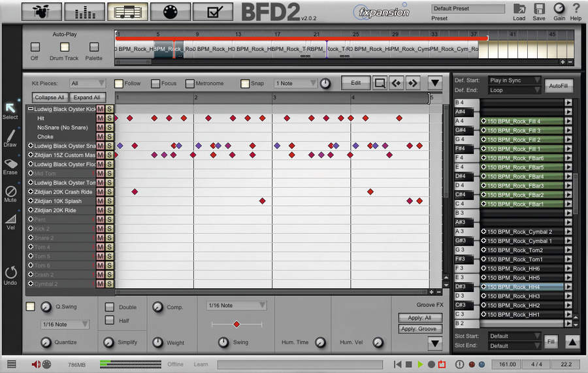The width and height of the screenshot is (588, 373).
Task: Set Auto-Play to Off
Action: (x=35, y=47)
